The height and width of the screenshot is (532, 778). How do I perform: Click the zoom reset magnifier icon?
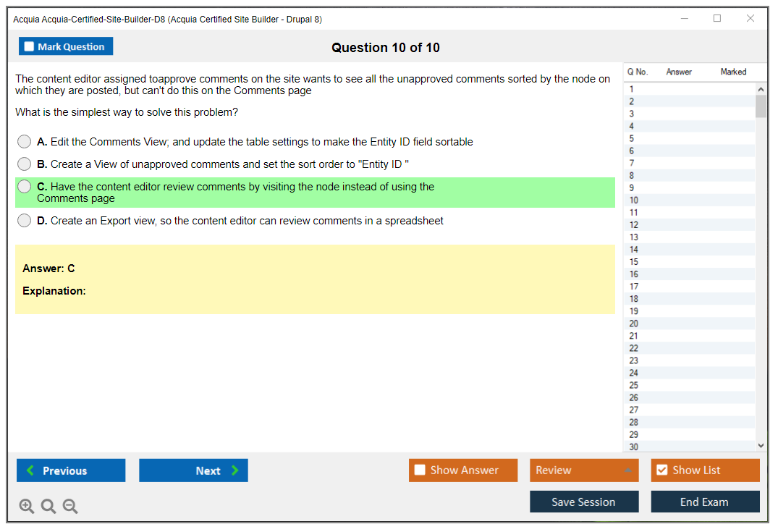pyautogui.click(x=48, y=506)
